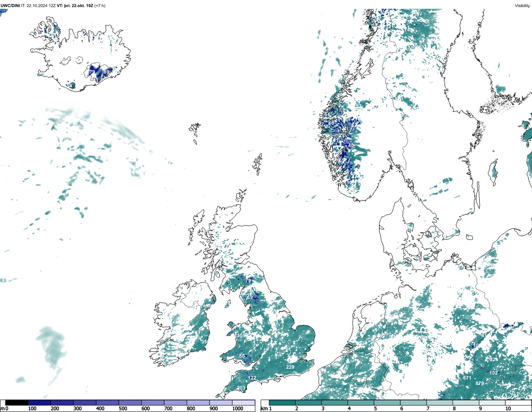This screenshot has width=532, height=412.
Task: Click the '671' value over central Europe
Action: click(x=467, y=378)
